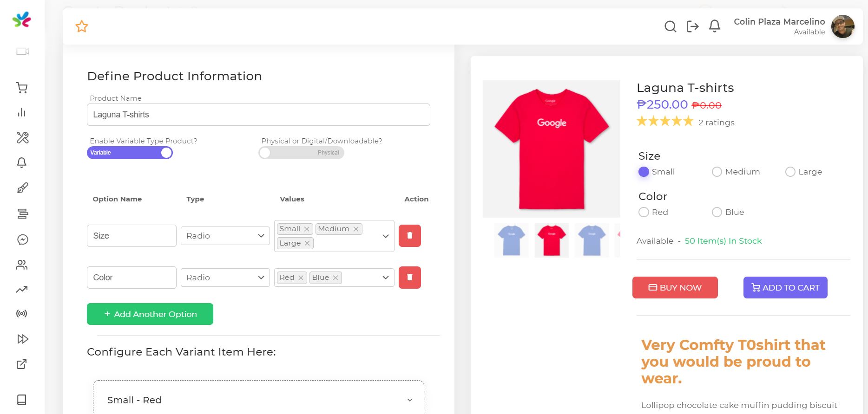
Task: Toggle the Variable type product switch
Action: 130,153
